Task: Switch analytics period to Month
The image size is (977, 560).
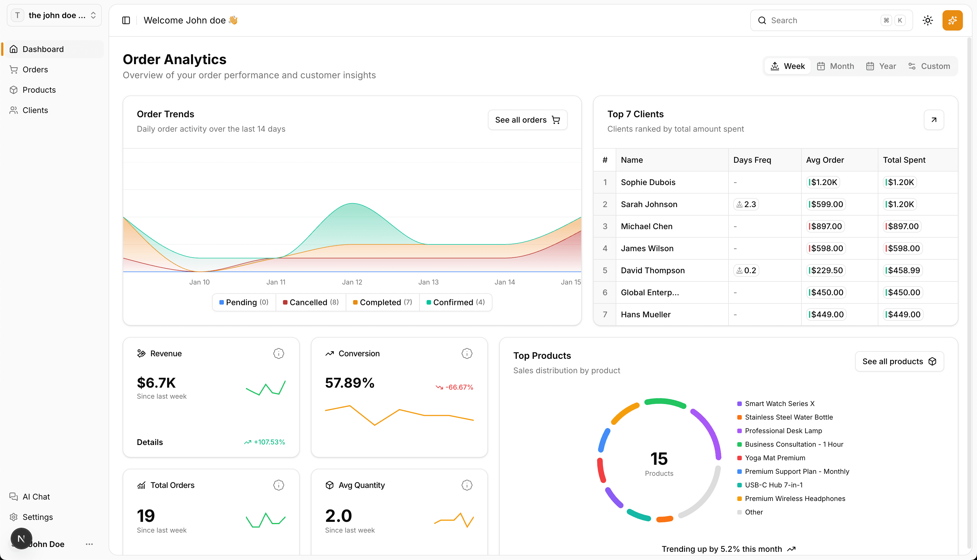Action: [835, 66]
